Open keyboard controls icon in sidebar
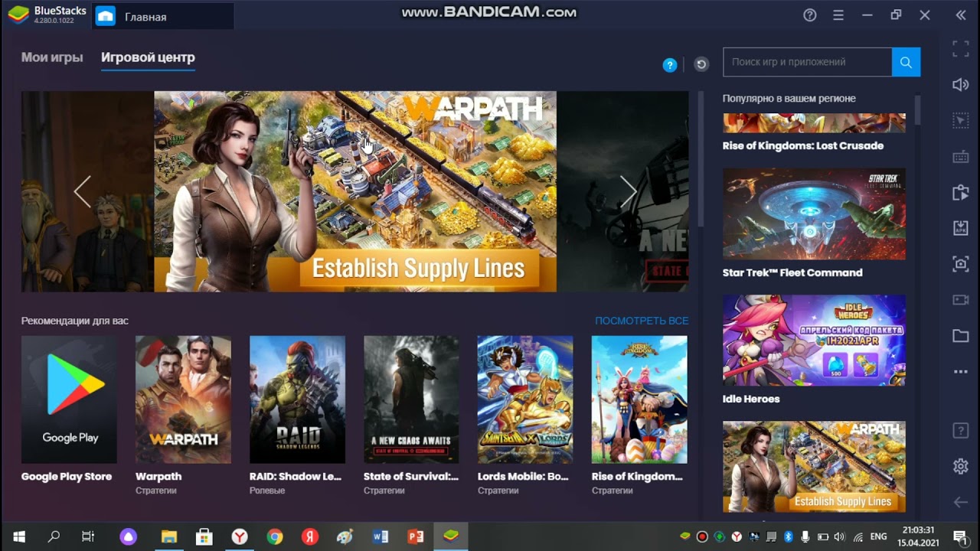This screenshot has width=980, height=551. click(x=961, y=157)
